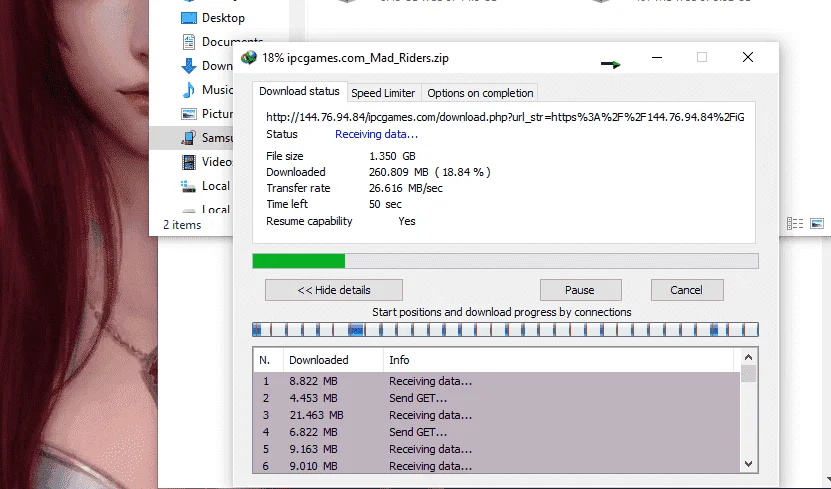Click the green download progress bar
831x489 pixels.
pyautogui.click(x=505, y=261)
